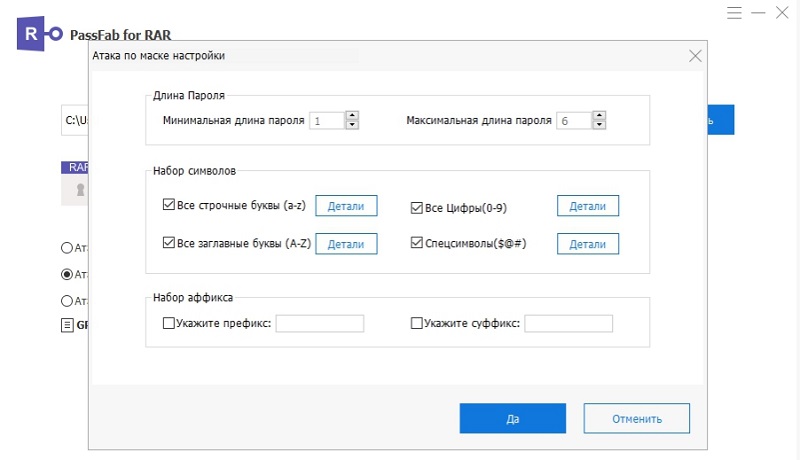Toggle Все строчные буквы (a-z) checkbox

tap(169, 205)
